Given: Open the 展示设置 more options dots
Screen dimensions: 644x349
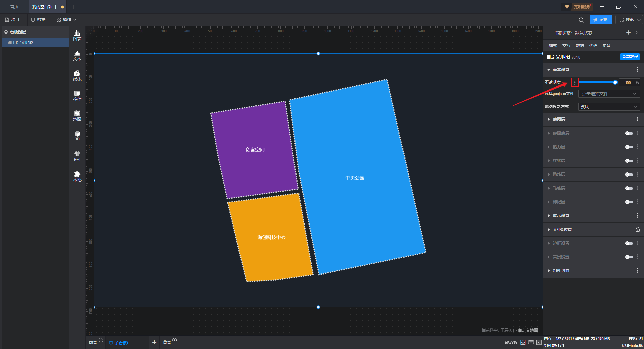Looking at the screenshot, I should [x=637, y=216].
